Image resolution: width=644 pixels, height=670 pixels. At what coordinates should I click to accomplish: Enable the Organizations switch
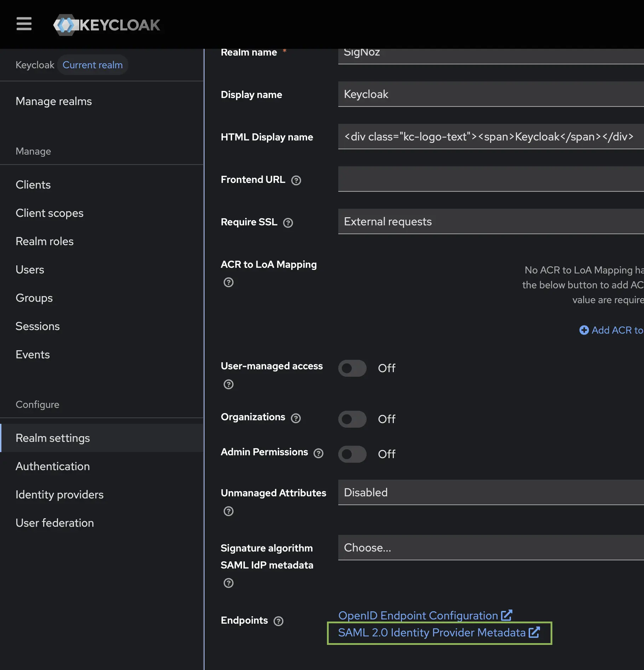352,419
